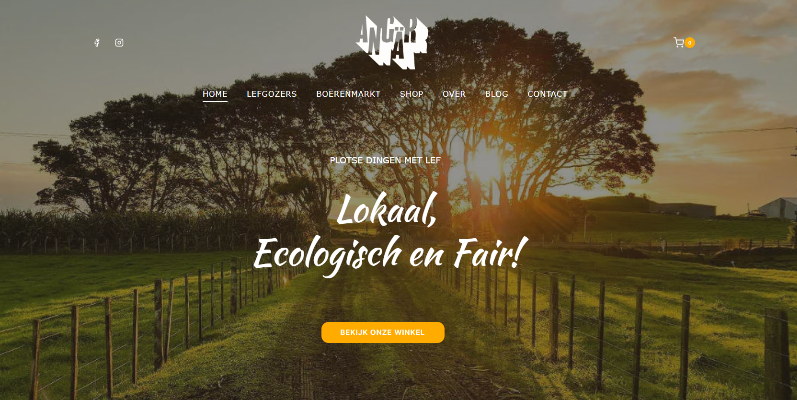Screen dimensions: 797x400
Task: Open the Instagram social link icon
Action: 119,43
